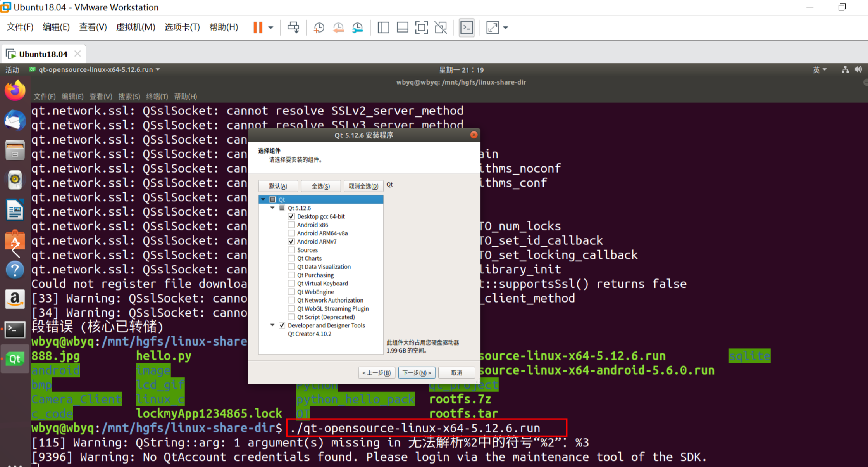Select Qt Creator 4.10.2 tree item
The image size is (868, 467).
pos(309,334)
